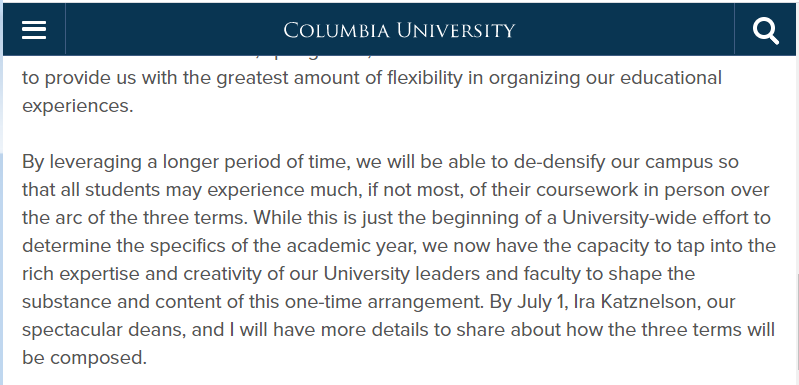Screen dimensions: 799x385
Task: Go to the Columbia University home logo
Action: (x=399, y=31)
